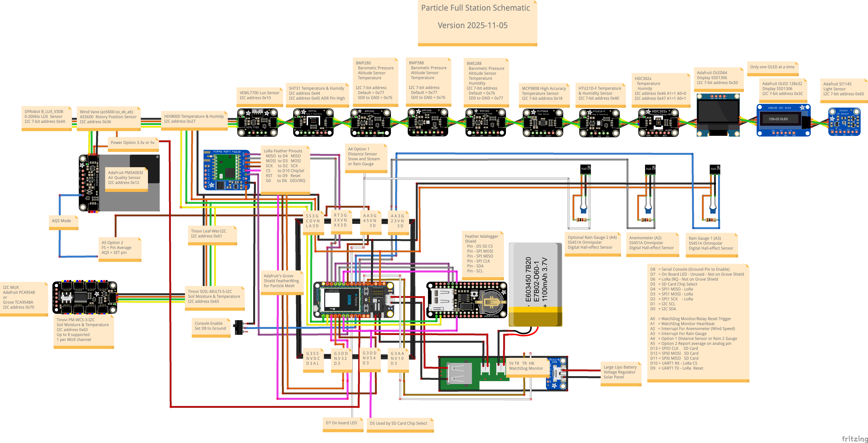Toggle the Console Enable slide switch

click(239, 327)
